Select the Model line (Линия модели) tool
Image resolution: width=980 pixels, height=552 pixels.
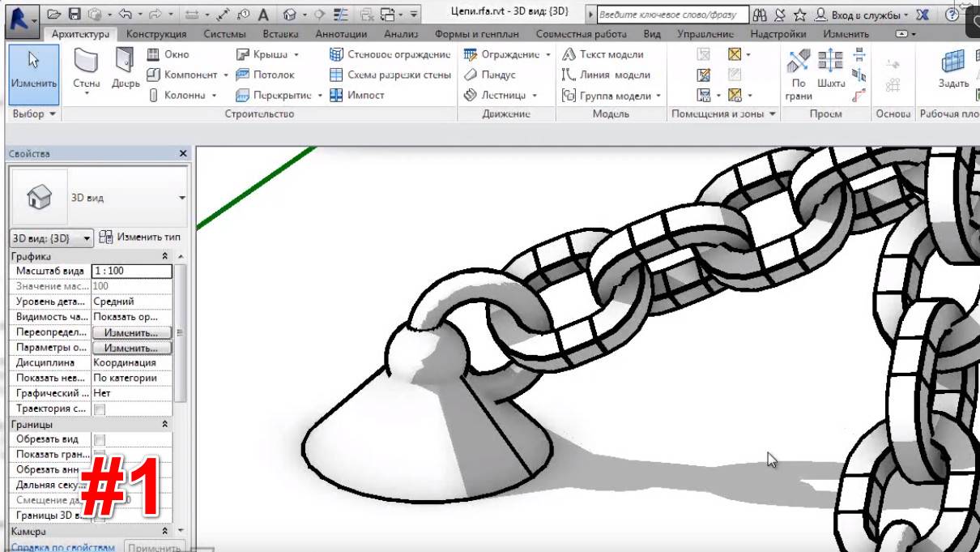606,75
